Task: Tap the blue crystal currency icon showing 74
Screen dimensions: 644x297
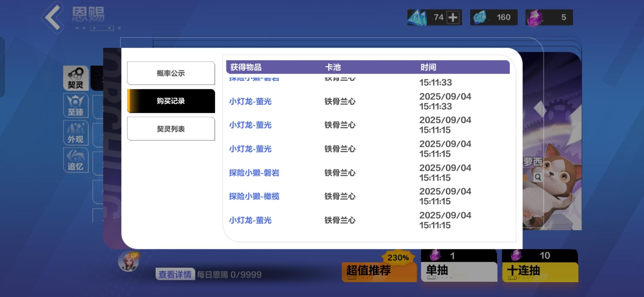Action: [x=417, y=18]
